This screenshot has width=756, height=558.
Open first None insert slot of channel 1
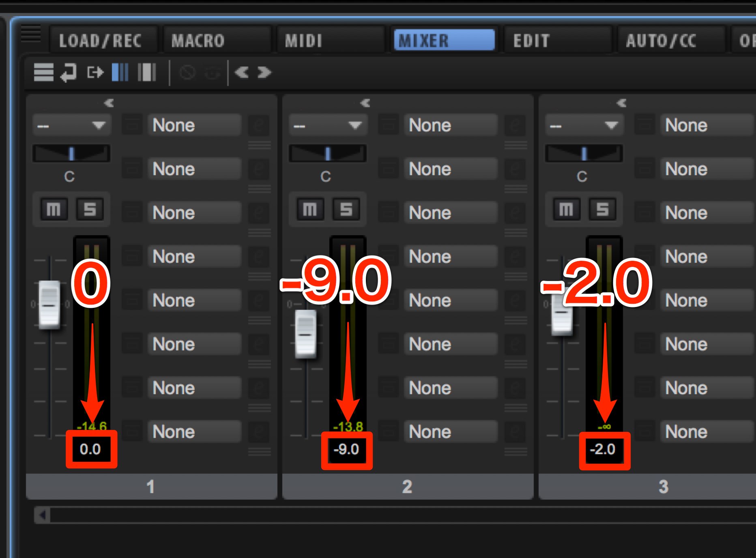195,125
